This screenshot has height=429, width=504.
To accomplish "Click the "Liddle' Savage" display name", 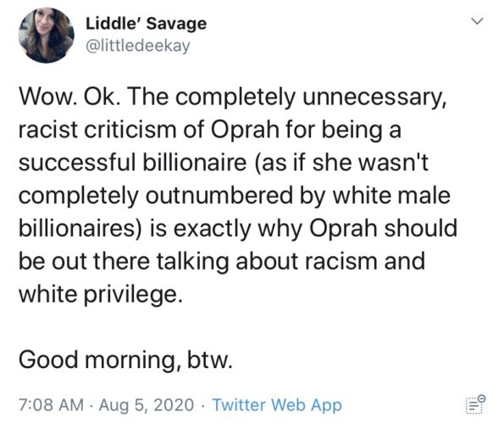I will (x=146, y=24).
